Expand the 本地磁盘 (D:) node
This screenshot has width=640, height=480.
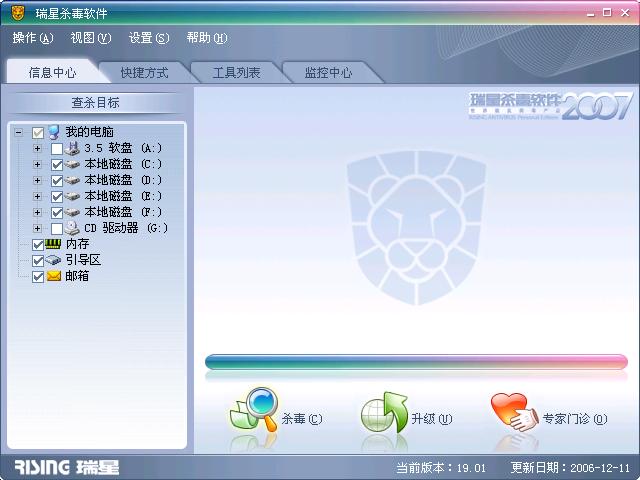(37, 180)
